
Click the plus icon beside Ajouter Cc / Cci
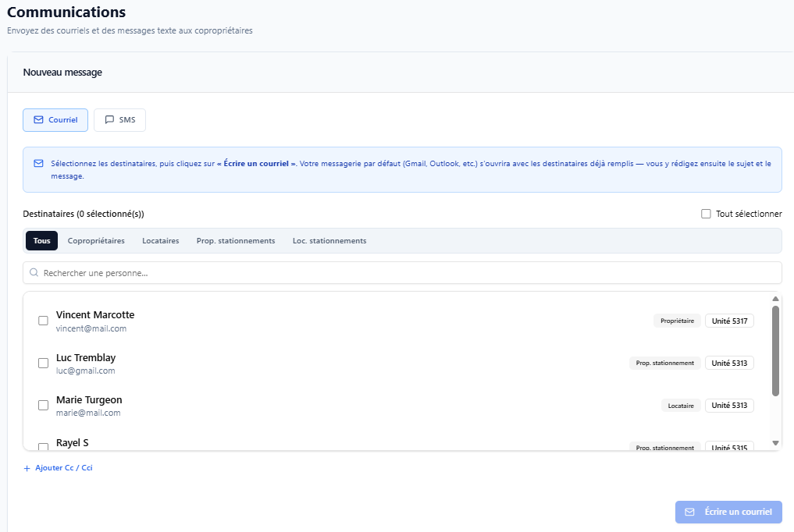coord(27,468)
